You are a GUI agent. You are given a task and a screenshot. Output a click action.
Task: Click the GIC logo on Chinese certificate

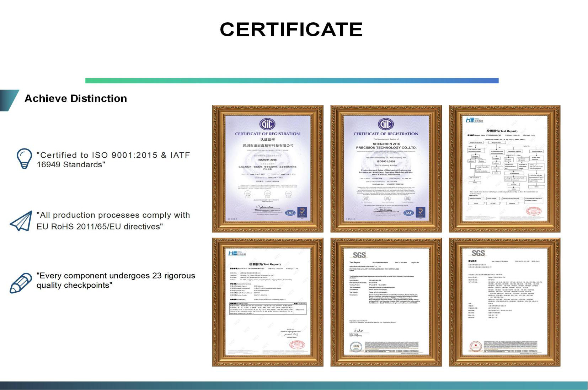pyautogui.click(x=267, y=124)
